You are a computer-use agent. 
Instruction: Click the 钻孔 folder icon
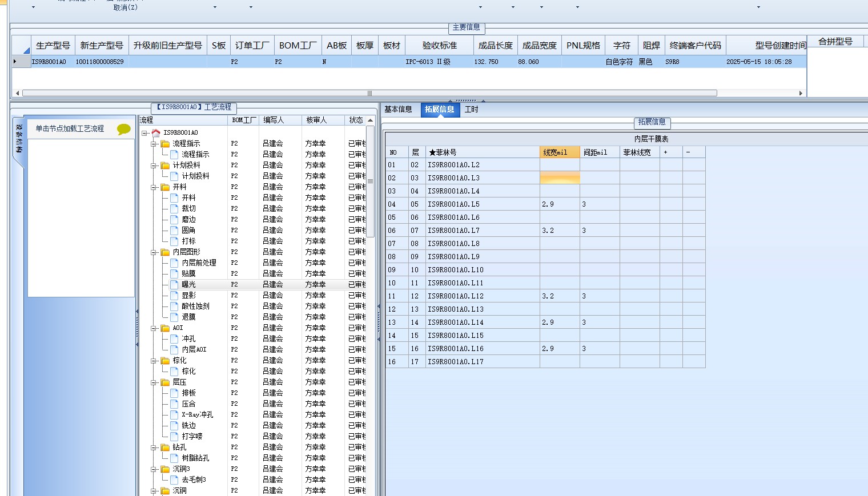(x=165, y=447)
